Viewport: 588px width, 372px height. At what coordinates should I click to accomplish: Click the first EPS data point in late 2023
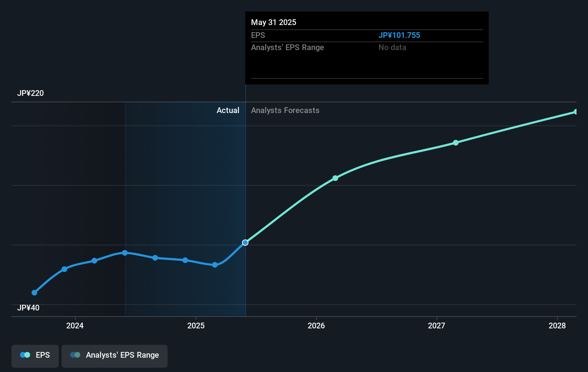(34, 293)
